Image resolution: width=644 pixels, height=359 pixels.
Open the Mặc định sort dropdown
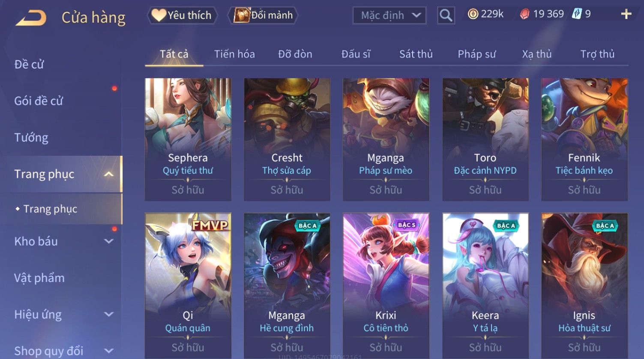click(x=389, y=15)
